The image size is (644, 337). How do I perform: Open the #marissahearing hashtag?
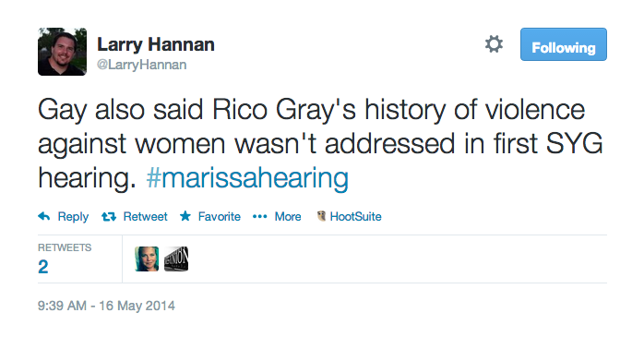[x=247, y=177]
